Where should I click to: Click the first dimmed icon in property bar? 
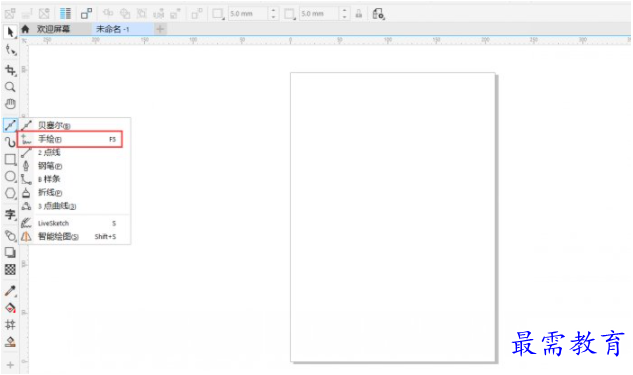(x=10, y=14)
